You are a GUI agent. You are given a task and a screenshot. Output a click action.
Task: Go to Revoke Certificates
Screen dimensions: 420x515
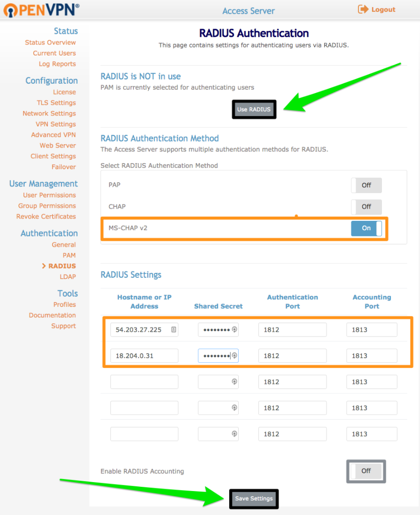46,216
